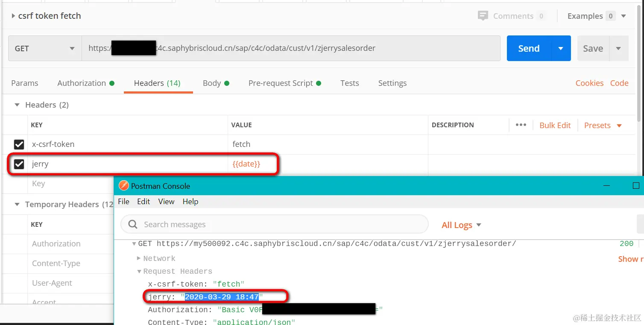Click the Postman Console logo icon
The image size is (644, 325).
[x=124, y=186]
